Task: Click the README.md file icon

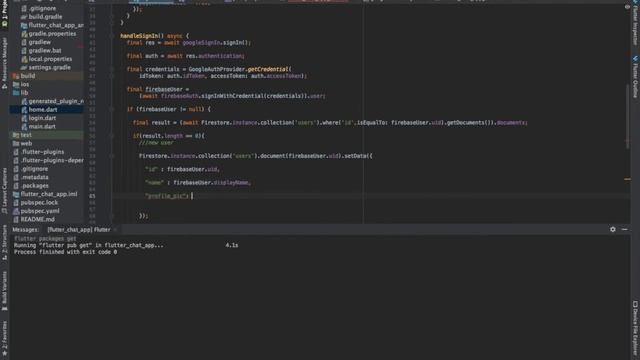Action: 16,220
